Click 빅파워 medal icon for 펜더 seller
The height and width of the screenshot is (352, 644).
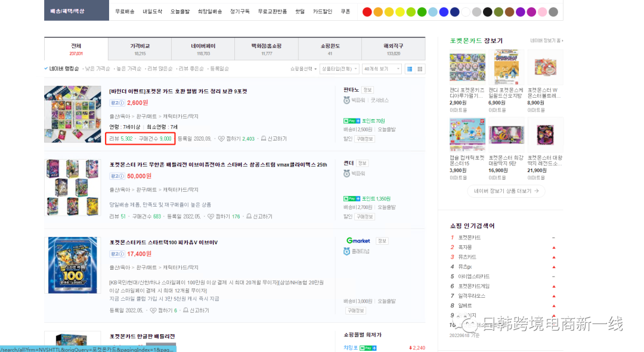(x=346, y=173)
